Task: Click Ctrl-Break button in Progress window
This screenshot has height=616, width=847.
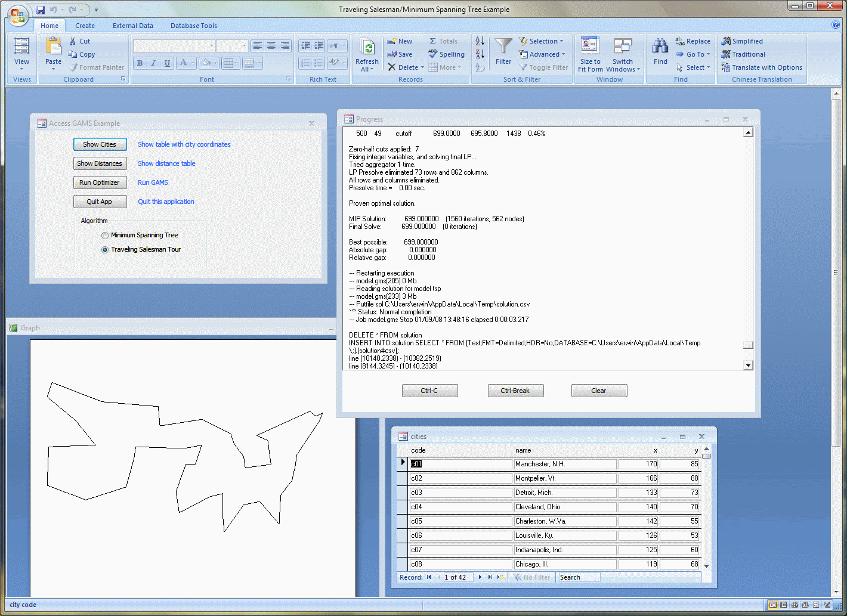Action: 515,391
